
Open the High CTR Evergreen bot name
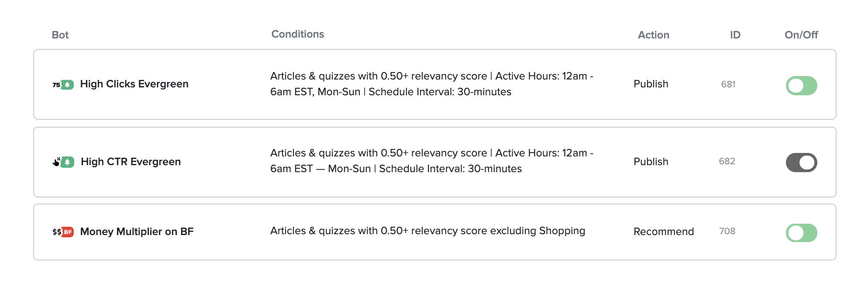coord(131,162)
